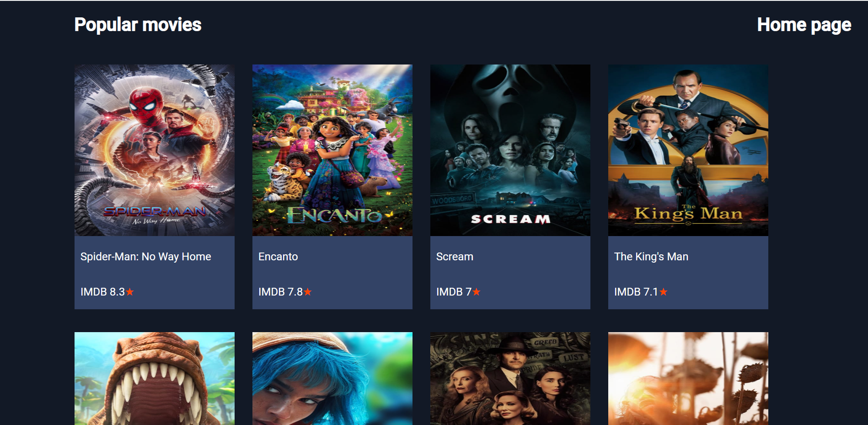
Task: Click the IMDB 7.1 rating text
Action: pos(636,292)
